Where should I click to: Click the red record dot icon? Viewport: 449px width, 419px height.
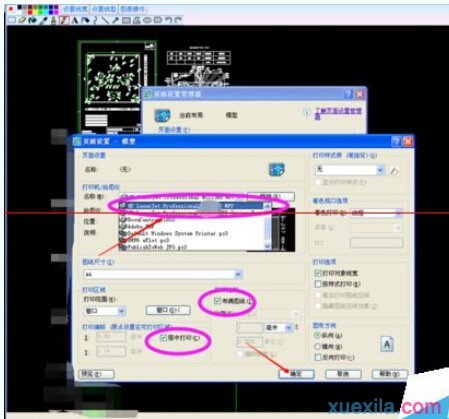(11, 9)
